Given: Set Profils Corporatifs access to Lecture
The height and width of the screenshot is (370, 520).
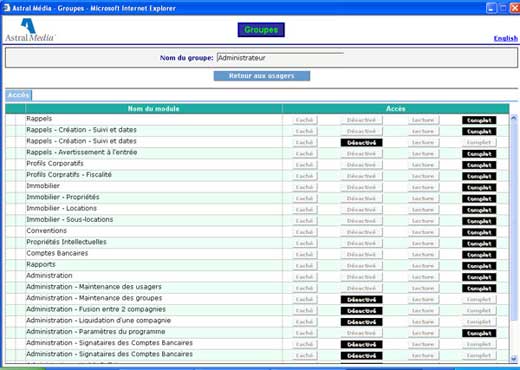Looking at the screenshot, I should [x=423, y=165].
